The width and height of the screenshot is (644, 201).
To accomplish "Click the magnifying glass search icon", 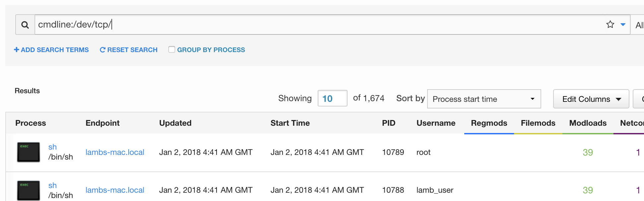I will pyautogui.click(x=25, y=25).
